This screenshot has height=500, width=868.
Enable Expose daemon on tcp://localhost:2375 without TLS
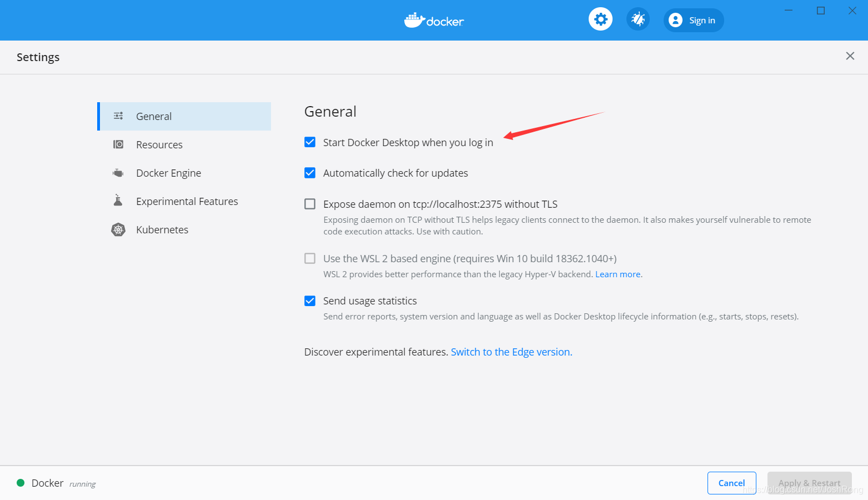click(310, 204)
